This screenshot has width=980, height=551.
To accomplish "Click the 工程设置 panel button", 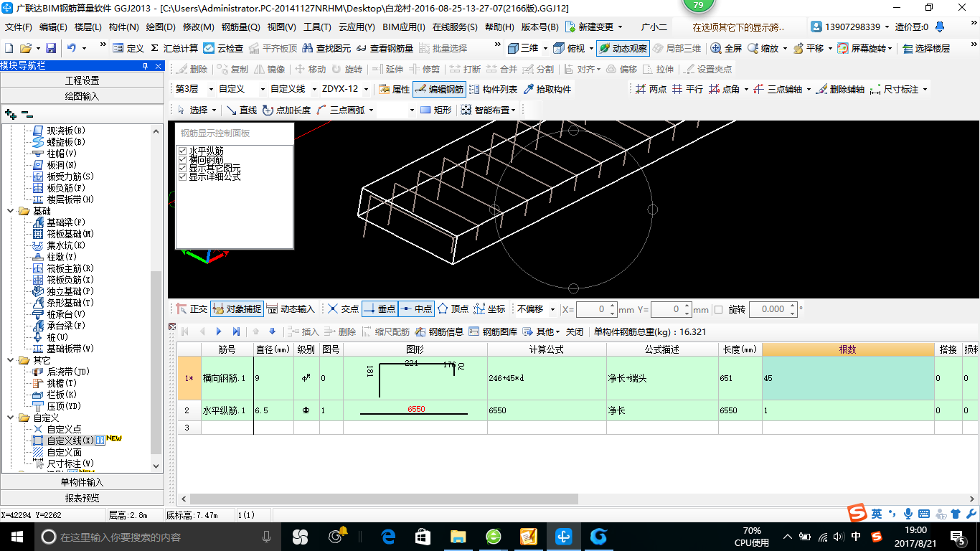I will point(82,80).
